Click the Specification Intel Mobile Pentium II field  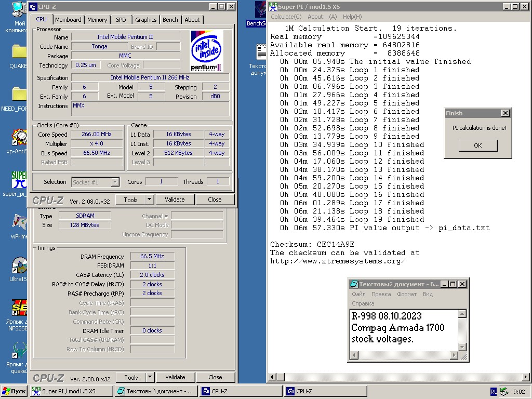pos(150,78)
